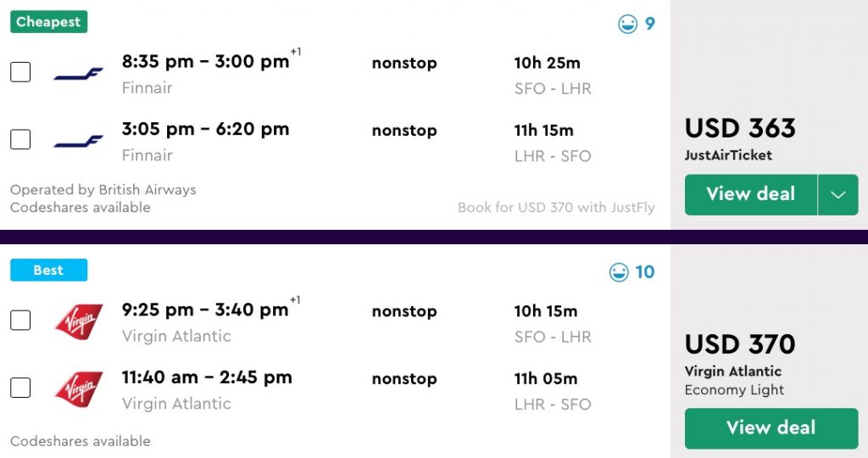868x458 pixels.
Task: Click the Best tag label
Action: [48, 271]
